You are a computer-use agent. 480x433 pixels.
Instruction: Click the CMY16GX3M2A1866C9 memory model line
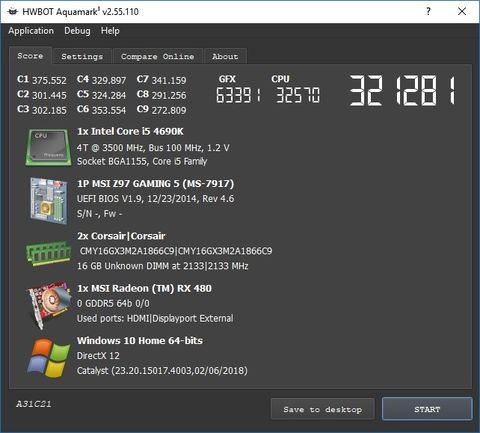tap(176, 251)
